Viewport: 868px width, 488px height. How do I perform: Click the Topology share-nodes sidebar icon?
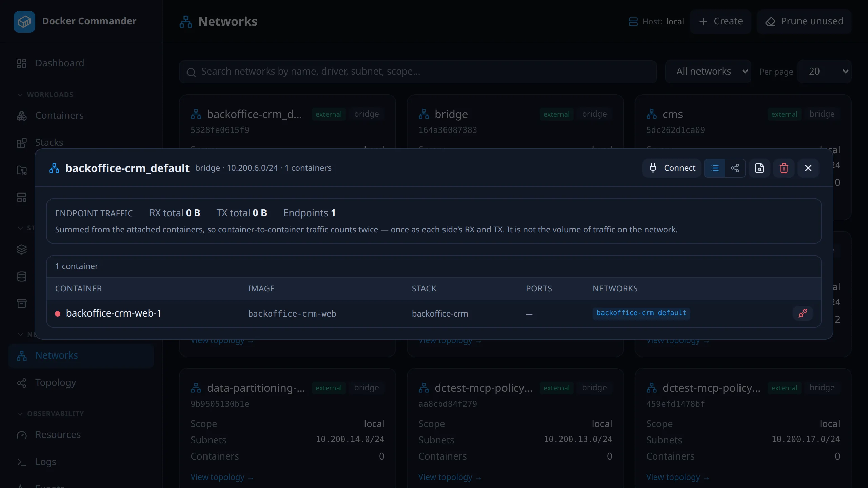(22, 383)
